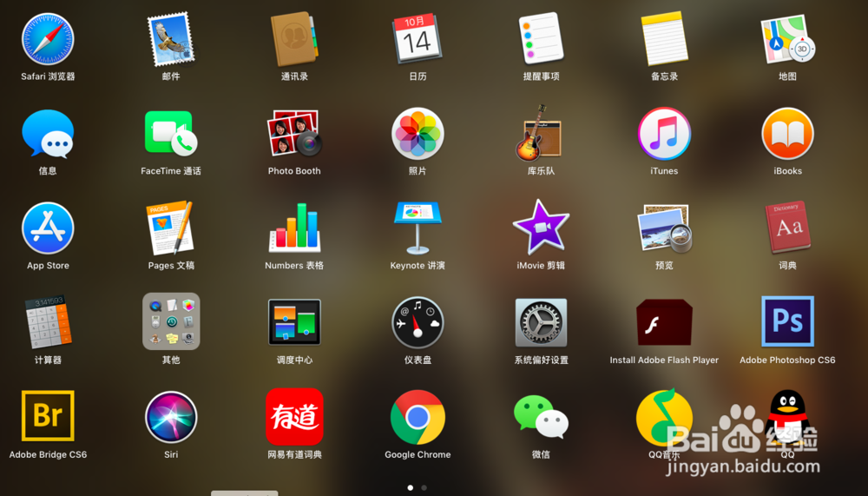This screenshot has height=496, width=868.
Task: Open Siri
Action: [171, 417]
